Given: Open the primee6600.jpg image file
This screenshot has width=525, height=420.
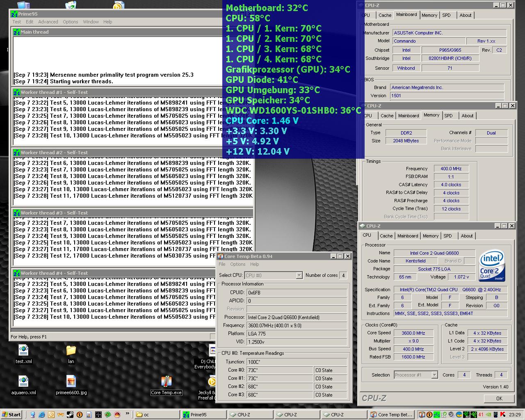Looking at the screenshot, I should [x=71, y=381].
